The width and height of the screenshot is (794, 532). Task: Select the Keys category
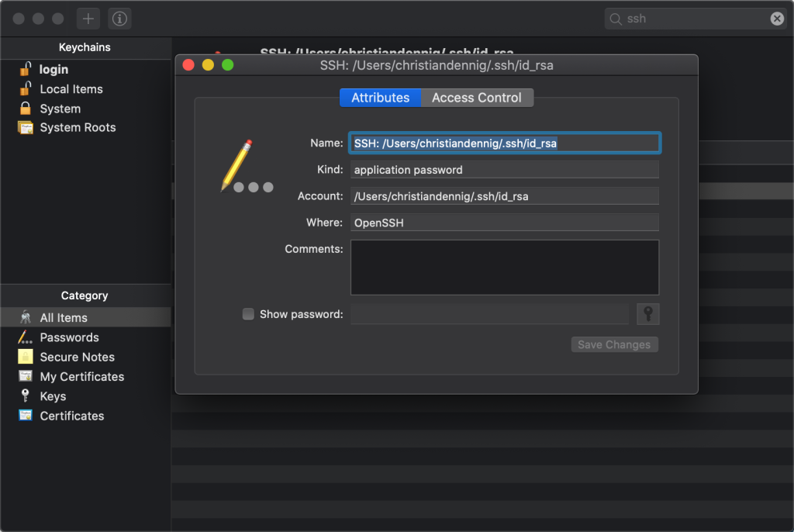click(x=53, y=396)
